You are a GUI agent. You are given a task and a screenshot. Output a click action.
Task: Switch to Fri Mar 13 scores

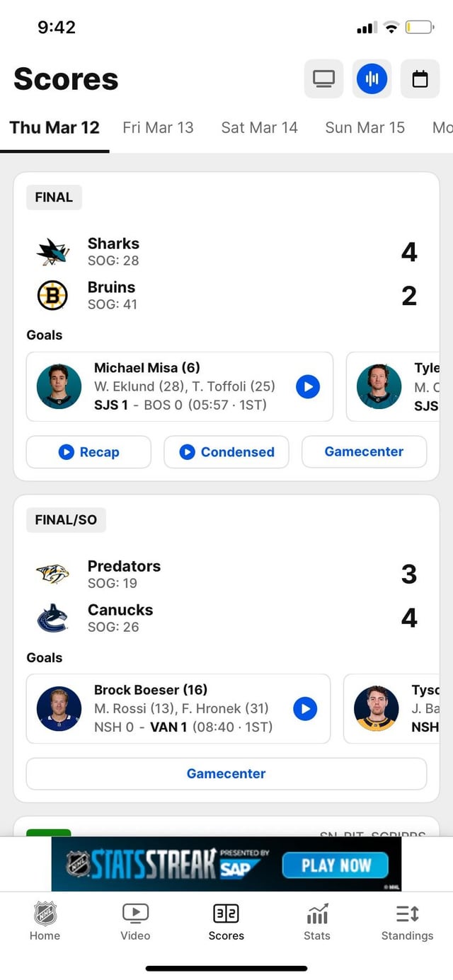(x=158, y=127)
